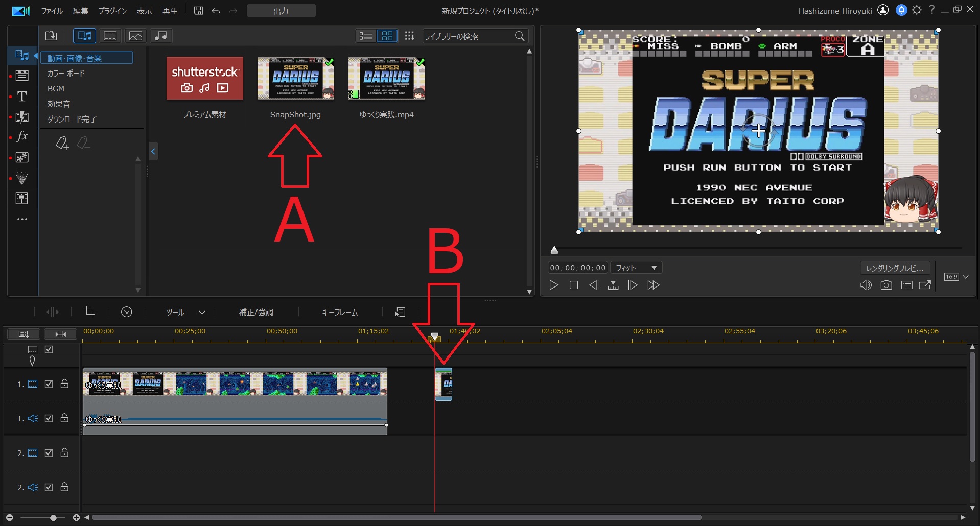Click the timeline zoom slider handle

pos(53,518)
